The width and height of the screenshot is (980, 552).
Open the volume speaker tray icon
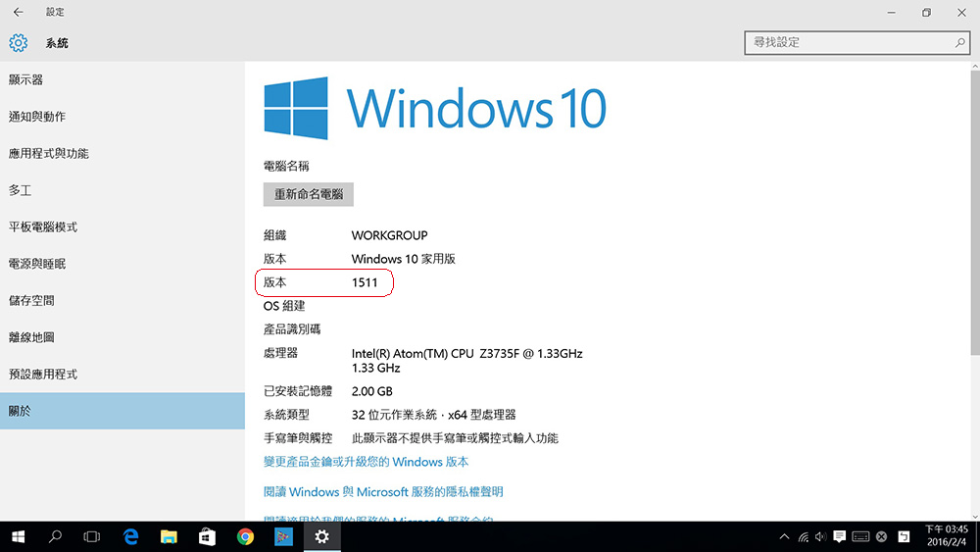coord(820,536)
